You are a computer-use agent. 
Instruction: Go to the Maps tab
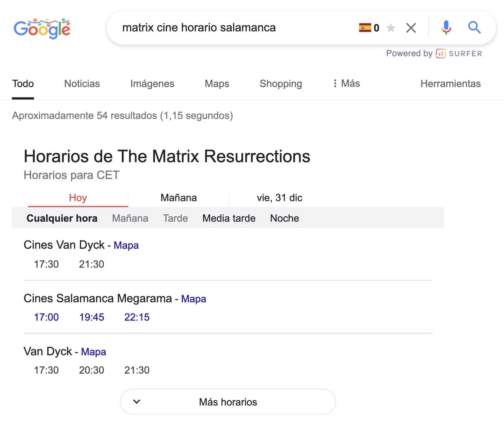click(217, 84)
